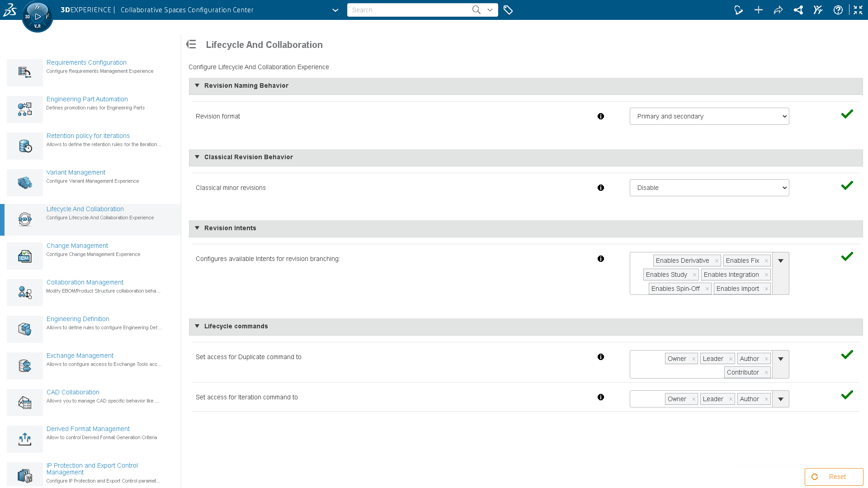Viewport: 868px width, 488px height.
Task: Click the Lifecycle And Collaboration icon
Action: [25, 219]
